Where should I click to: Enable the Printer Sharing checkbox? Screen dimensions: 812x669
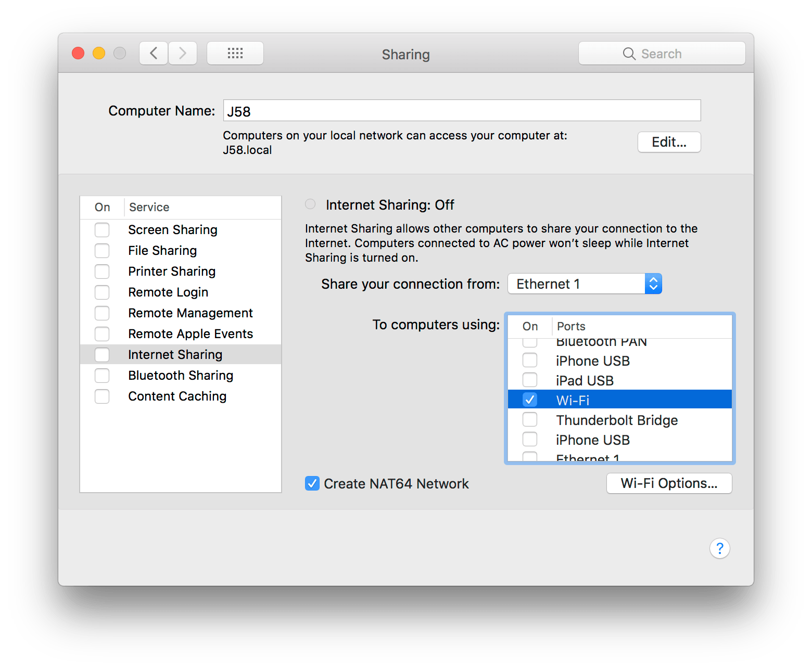pyautogui.click(x=102, y=272)
